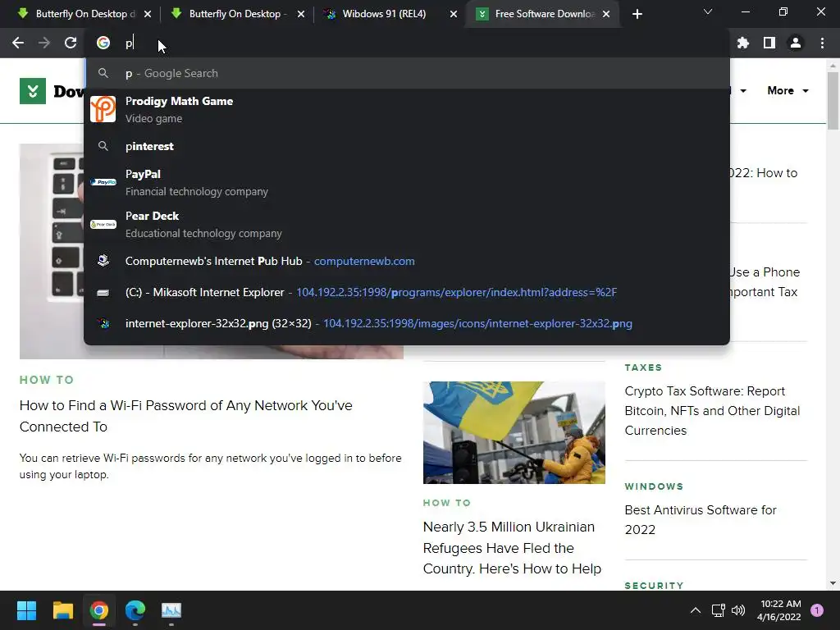840x630 pixels.
Task: Open the Chrome profile avatar
Action: point(796,43)
